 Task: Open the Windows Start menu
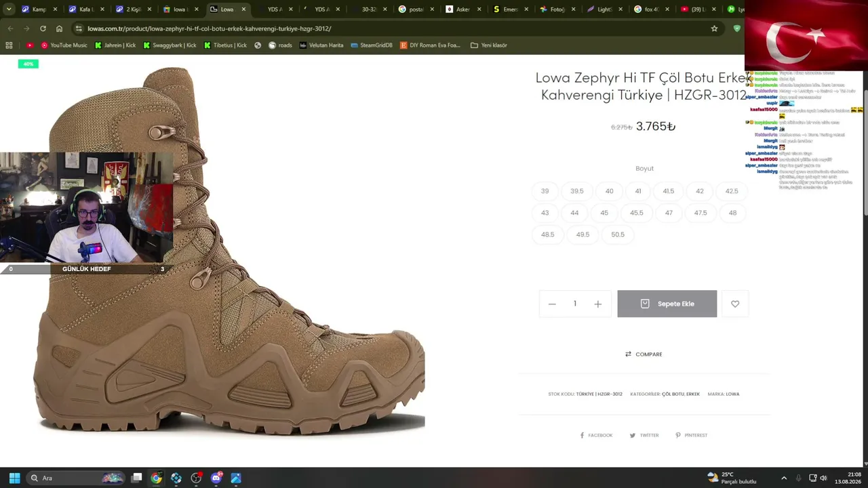pyautogui.click(x=14, y=478)
